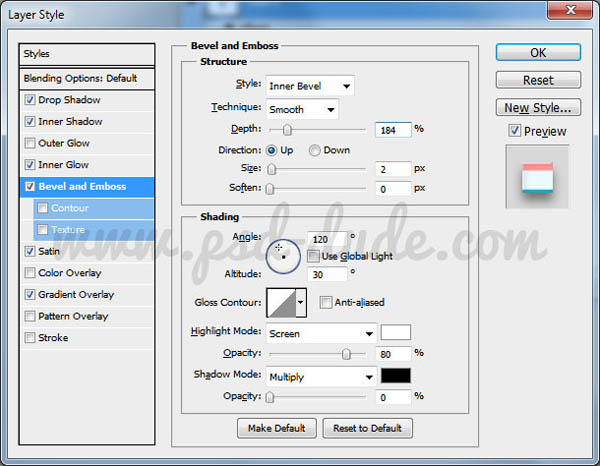Click the Altitude value input field
This screenshot has width=600, height=466.
331,274
